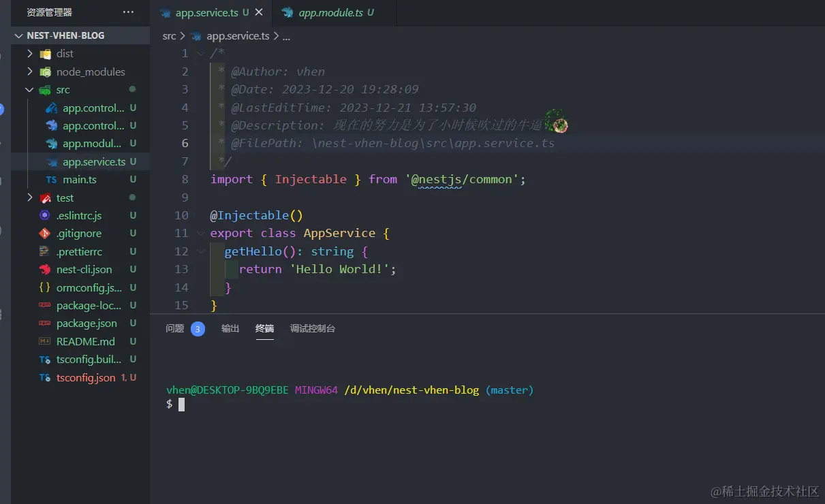Viewport: 825px width, 504px height.
Task: Switch to the app.module.ts editor tab
Action: [334, 13]
